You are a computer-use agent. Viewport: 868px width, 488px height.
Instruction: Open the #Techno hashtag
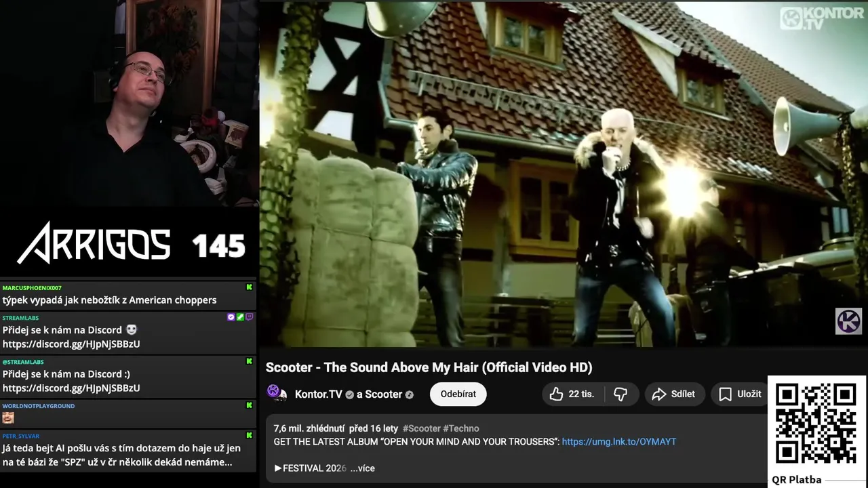click(x=461, y=428)
